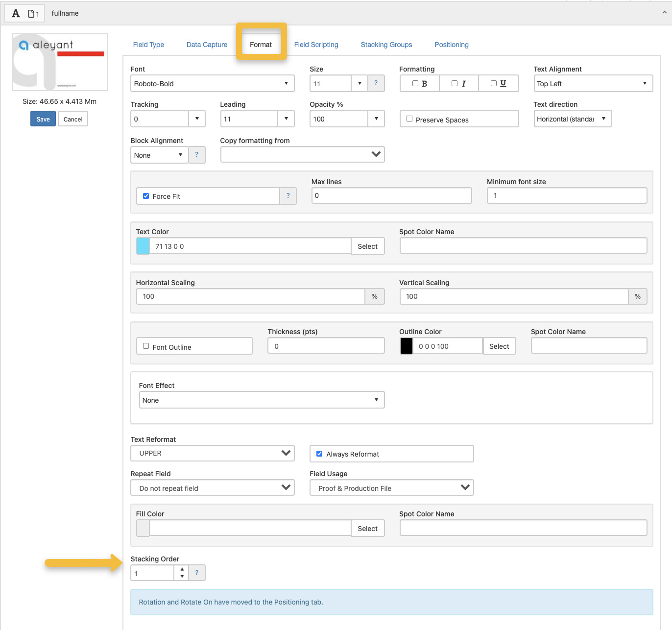Open the Leading dropdown arrow
This screenshot has width=672, height=630.
[x=286, y=119]
